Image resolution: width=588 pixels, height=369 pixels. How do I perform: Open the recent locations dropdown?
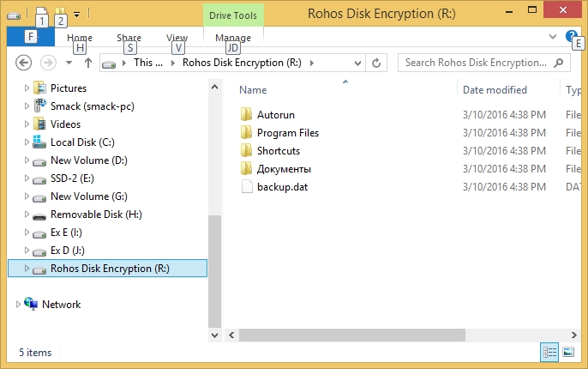69,63
